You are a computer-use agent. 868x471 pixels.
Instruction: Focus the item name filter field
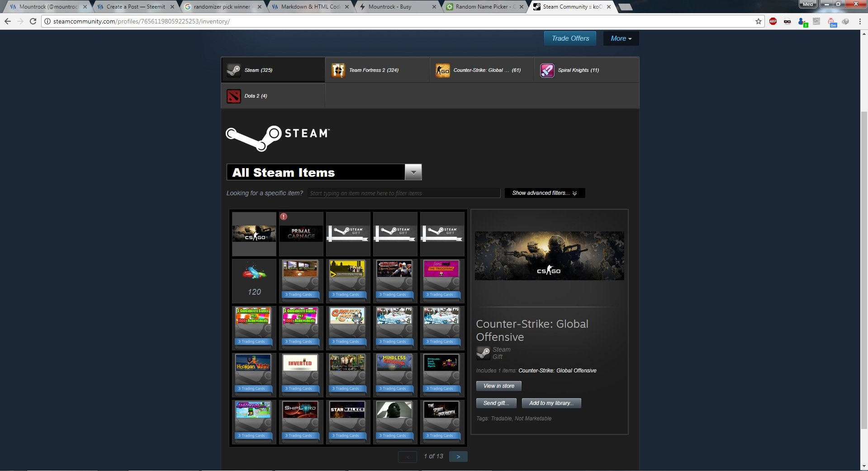(404, 193)
